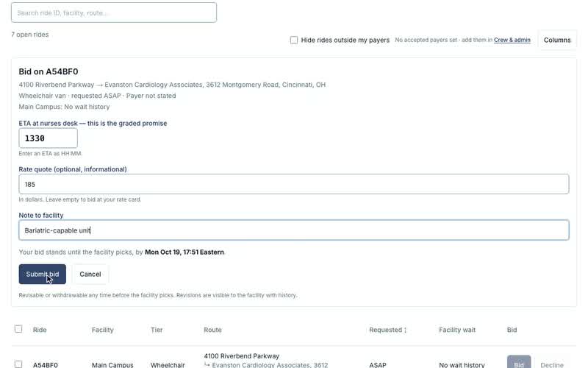Click the '7 open rides' count text
Screen dimensions: 588x368
point(30,35)
